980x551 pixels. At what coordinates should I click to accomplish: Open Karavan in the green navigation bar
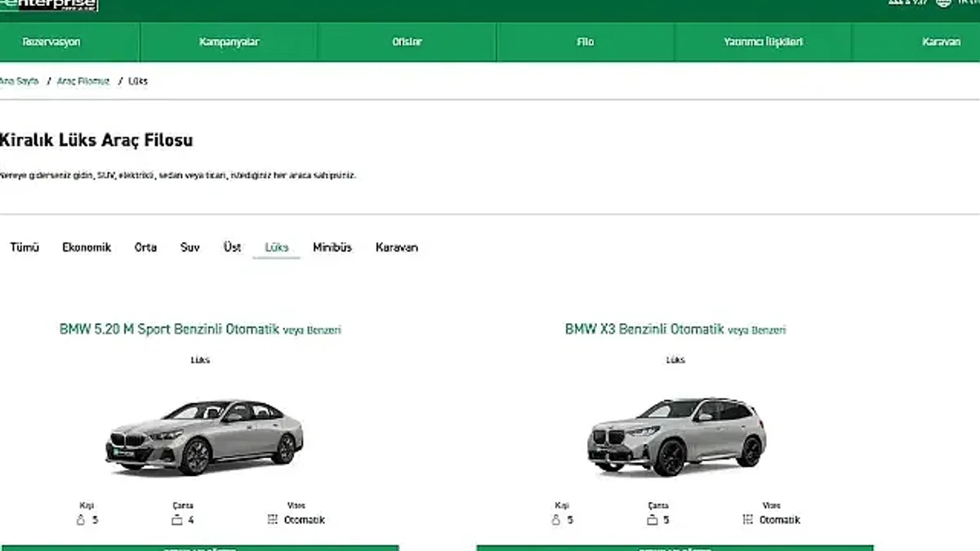[x=941, y=42]
